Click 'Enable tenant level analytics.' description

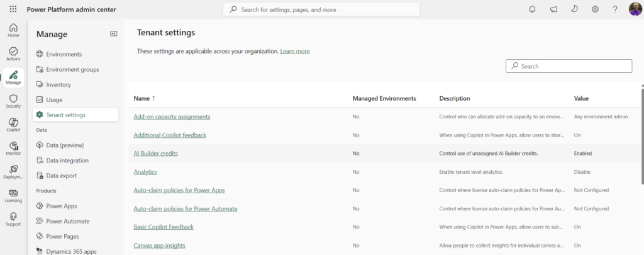point(471,172)
